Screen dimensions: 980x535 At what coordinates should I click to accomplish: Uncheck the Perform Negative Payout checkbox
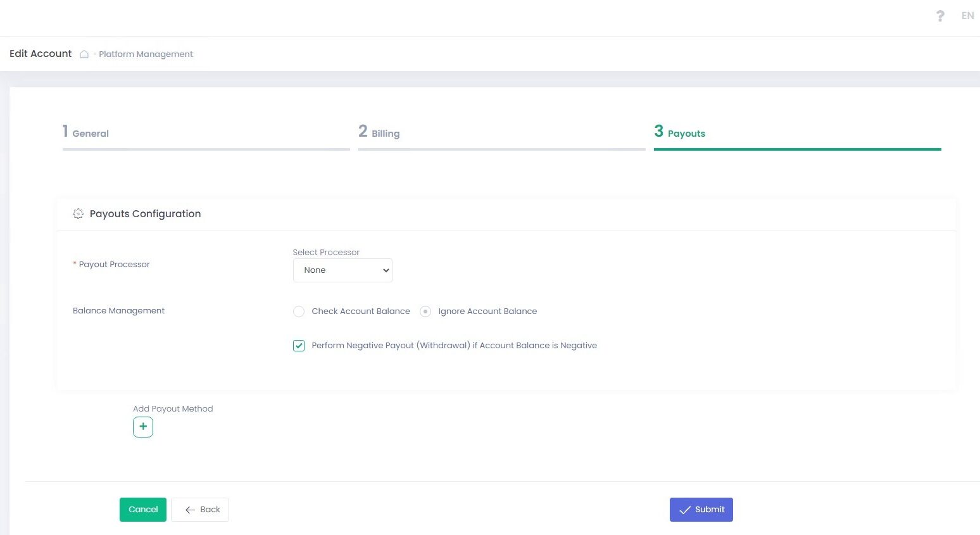(x=299, y=346)
